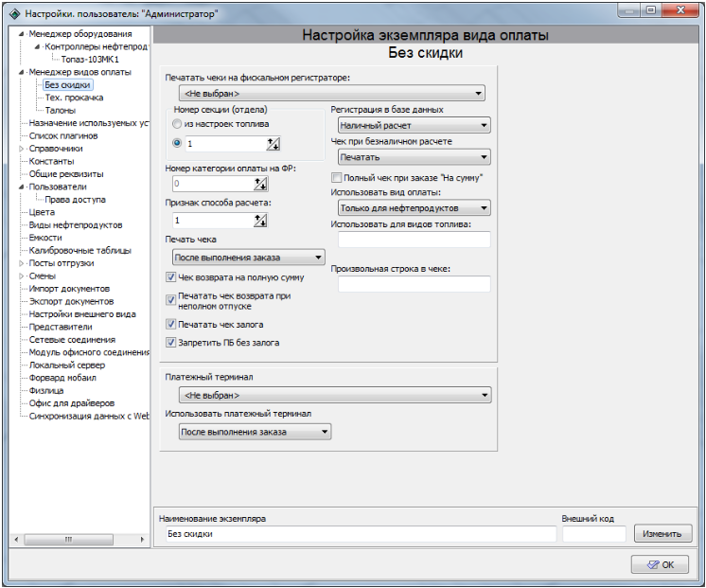Viewport: 706px width, 588px height.
Task: Select radio option 'из настроек топлива'
Action: (x=177, y=124)
